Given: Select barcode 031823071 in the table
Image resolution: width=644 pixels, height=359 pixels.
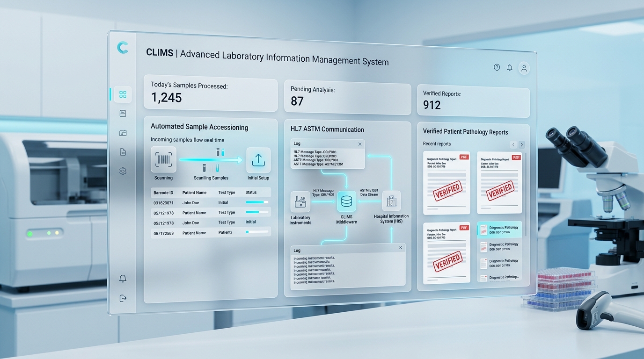Looking at the screenshot, I should [163, 203].
